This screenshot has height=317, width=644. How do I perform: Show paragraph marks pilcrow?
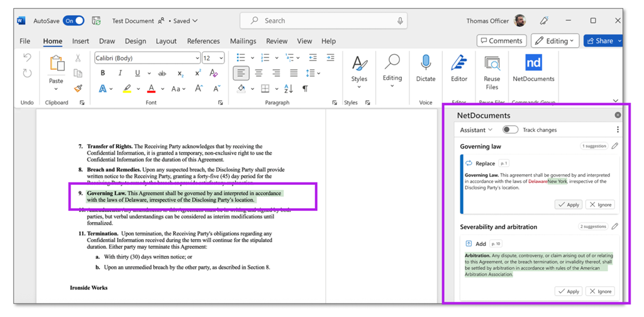(x=305, y=88)
